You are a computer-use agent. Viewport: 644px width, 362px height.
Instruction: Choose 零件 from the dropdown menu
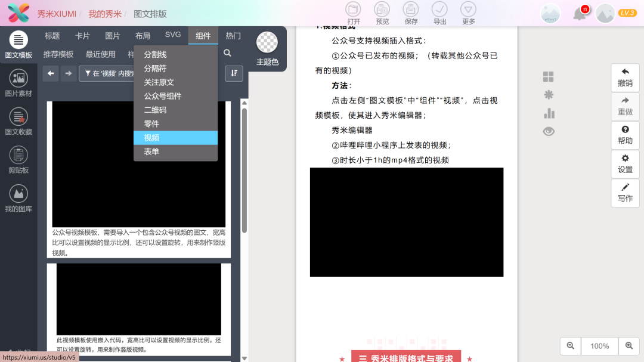coord(175,123)
